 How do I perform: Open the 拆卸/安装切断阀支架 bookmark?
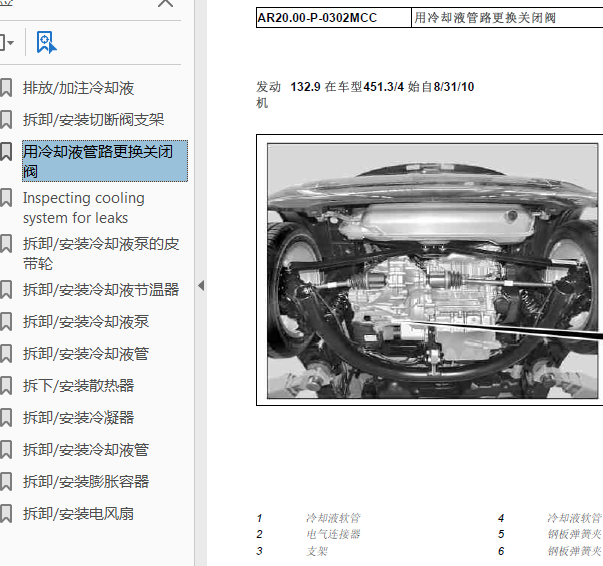pos(93,120)
